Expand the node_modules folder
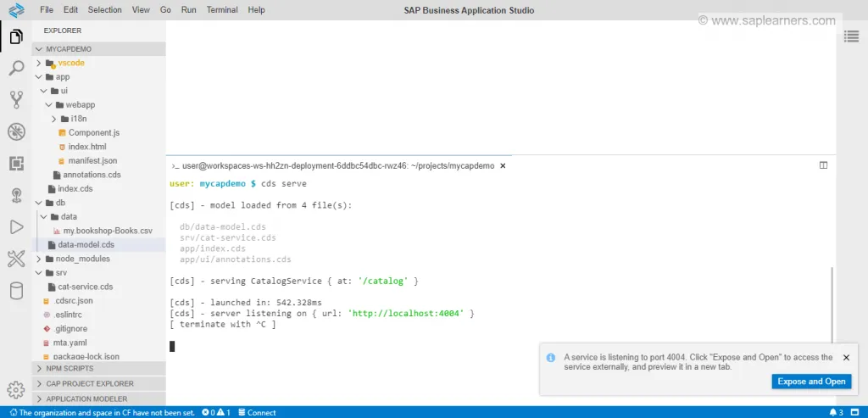868x418 pixels. [98, 259]
